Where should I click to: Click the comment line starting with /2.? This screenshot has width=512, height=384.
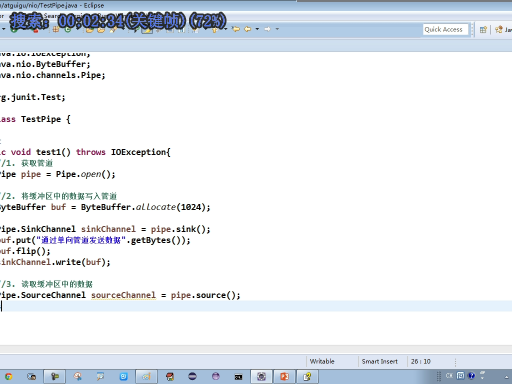[58, 196]
